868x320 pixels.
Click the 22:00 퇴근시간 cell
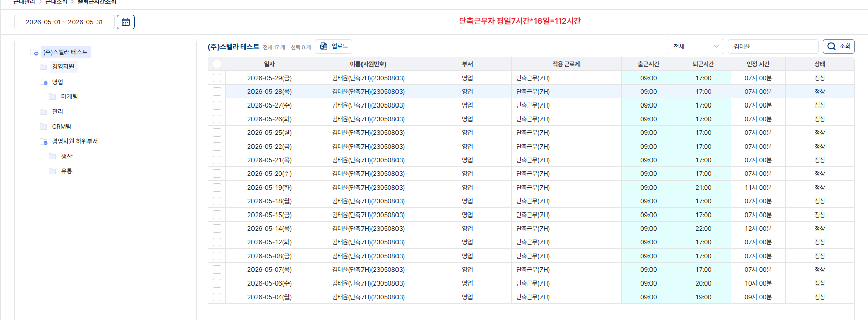tap(703, 228)
